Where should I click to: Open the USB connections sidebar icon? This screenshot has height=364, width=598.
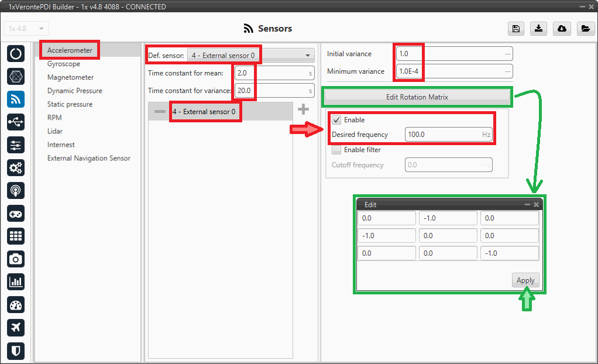(x=16, y=122)
